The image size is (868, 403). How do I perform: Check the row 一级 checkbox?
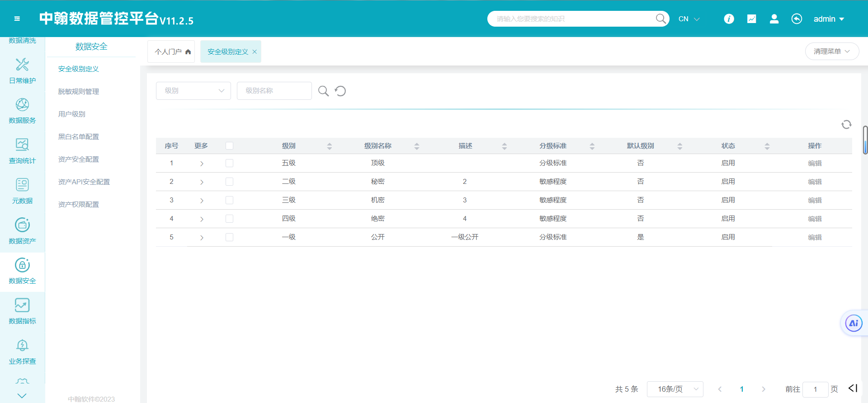pyautogui.click(x=229, y=237)
